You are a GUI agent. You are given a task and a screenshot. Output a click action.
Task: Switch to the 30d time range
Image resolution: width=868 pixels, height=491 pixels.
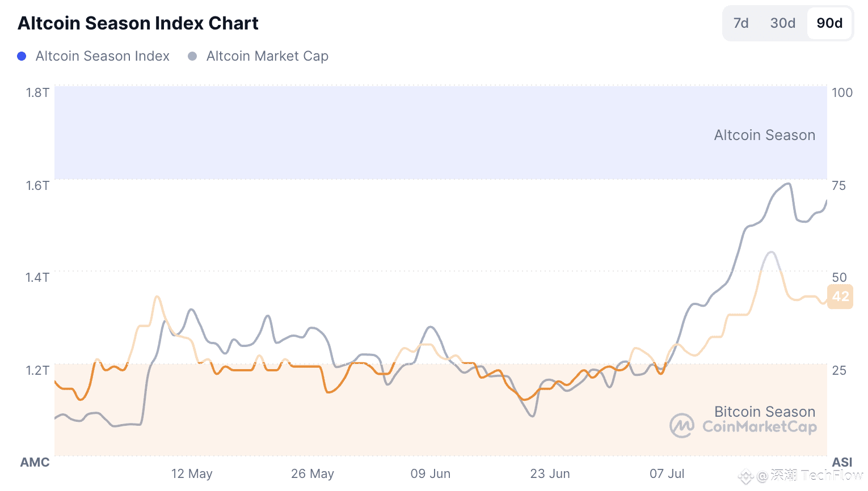782,23
